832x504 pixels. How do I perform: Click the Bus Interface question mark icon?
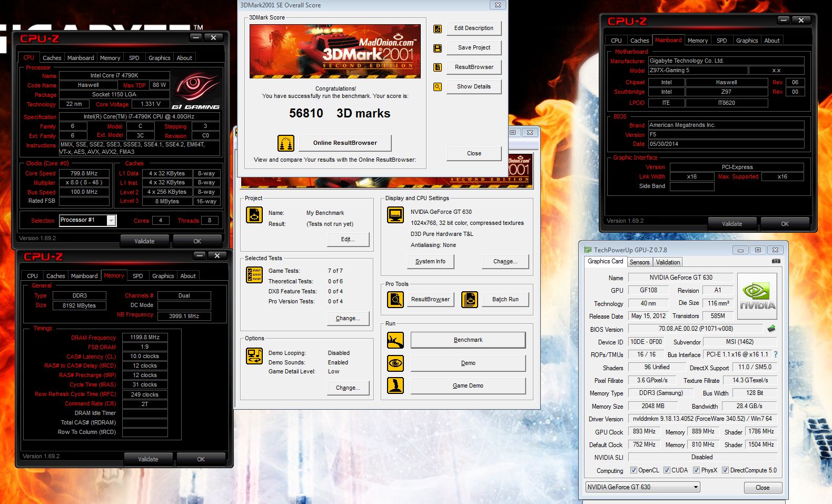click(775, 354)
